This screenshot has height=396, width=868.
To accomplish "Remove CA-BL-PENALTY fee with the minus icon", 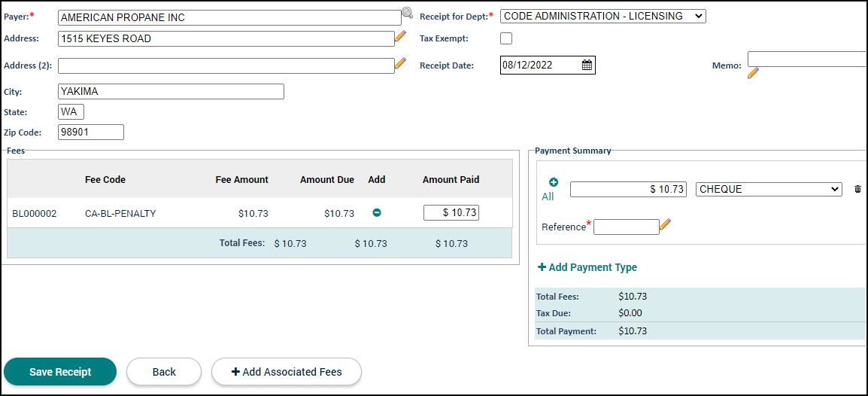I will coord(376,212).
